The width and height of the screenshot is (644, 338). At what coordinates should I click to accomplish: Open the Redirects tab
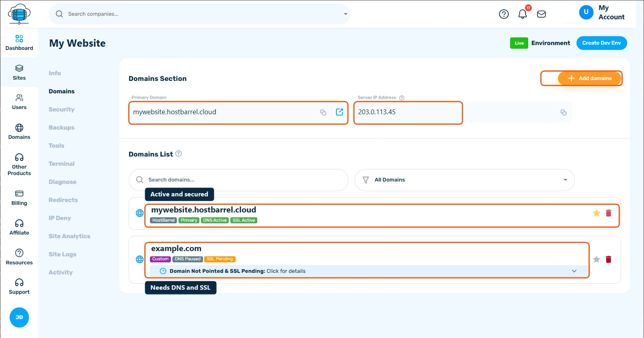pyautogui.click(x=63, y=200)
